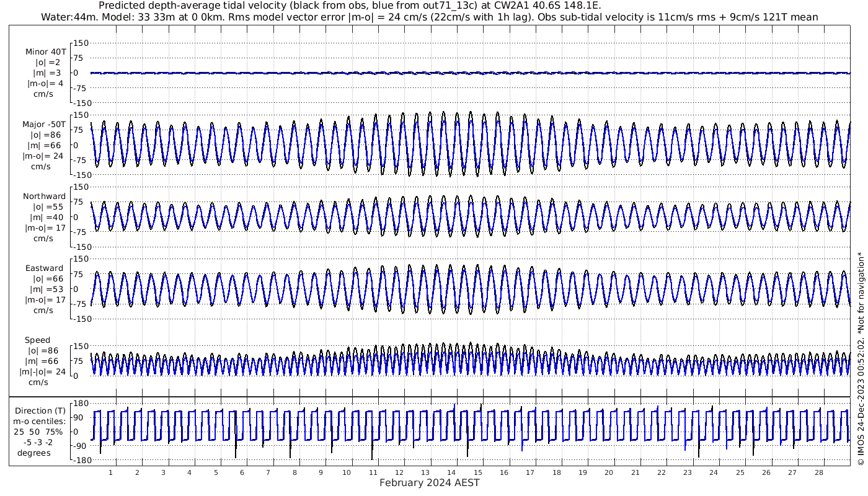868x496 pixels.
Task: Click '|m-o|= 17' under Northward
Action: tap(45, 228)
